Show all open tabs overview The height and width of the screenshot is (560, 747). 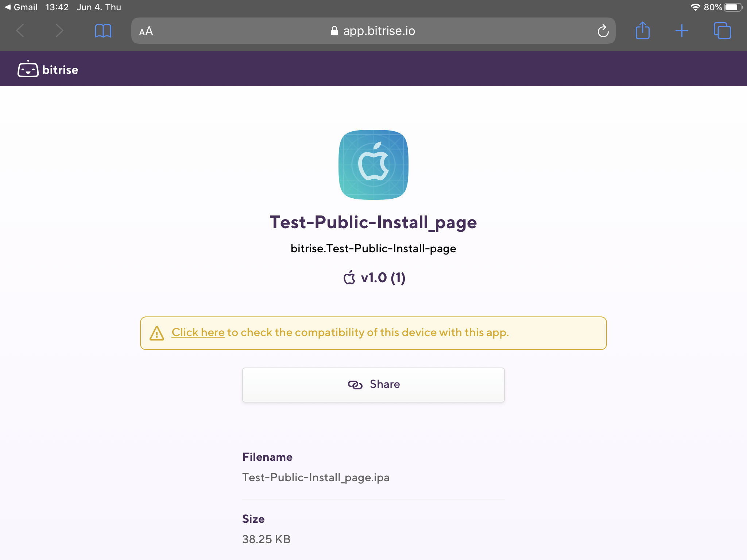click(722, 31)
